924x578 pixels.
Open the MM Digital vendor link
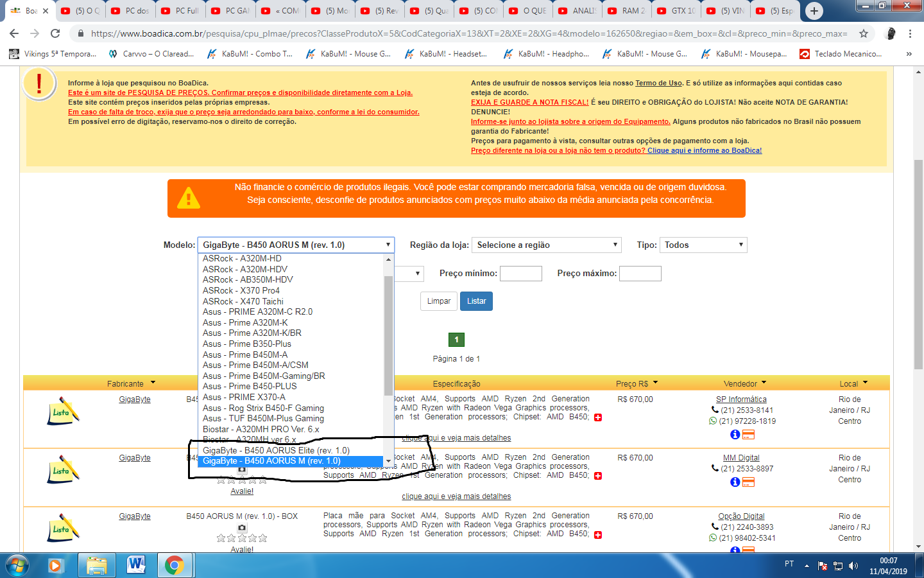pos(741,458)
